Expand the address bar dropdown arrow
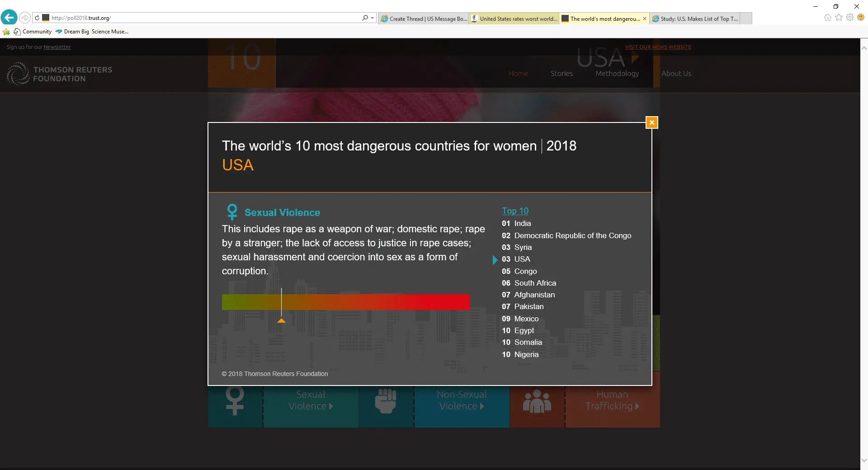The height and width of the screenshot is (470, 868). [x=373, y=18]
